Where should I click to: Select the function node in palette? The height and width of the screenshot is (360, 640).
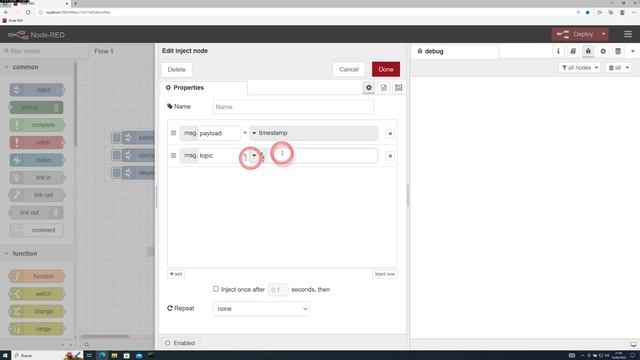click(37, 276)
